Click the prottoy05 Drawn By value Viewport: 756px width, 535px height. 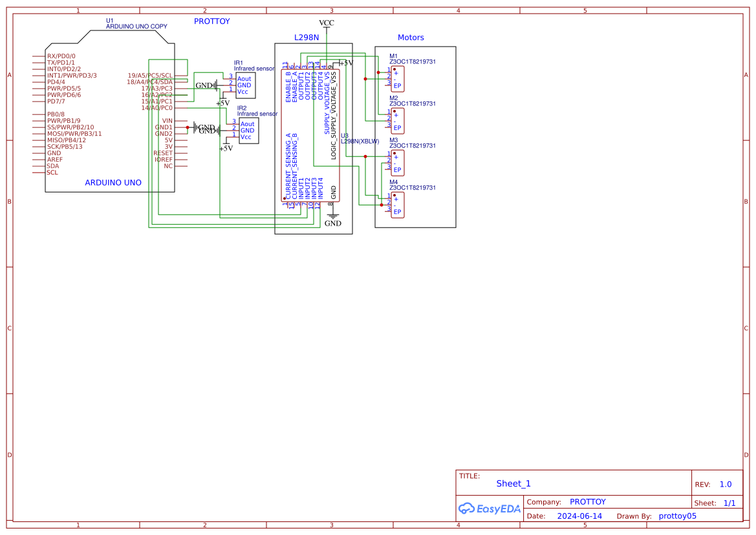pyautogui.click(x=677, y=516)
